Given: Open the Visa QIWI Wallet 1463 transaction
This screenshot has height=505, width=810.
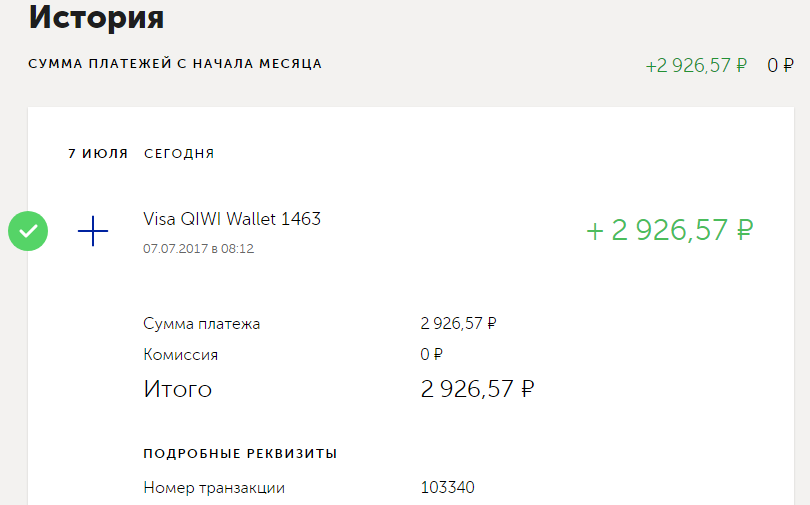Looking at the screenshot, I should 232,219.
